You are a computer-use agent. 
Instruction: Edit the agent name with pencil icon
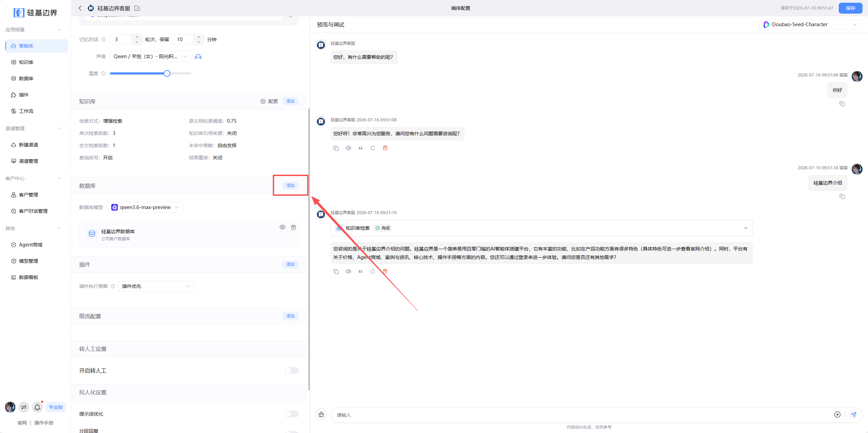(x=137, y=8)
